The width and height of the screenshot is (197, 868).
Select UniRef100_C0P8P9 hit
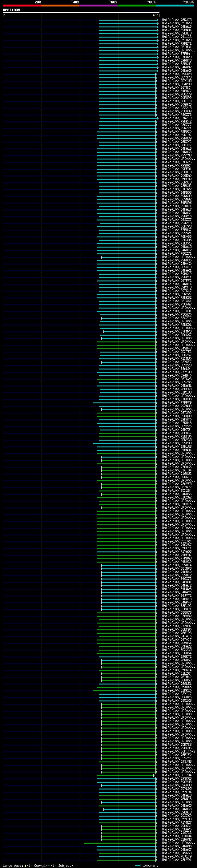pos(177,98)
